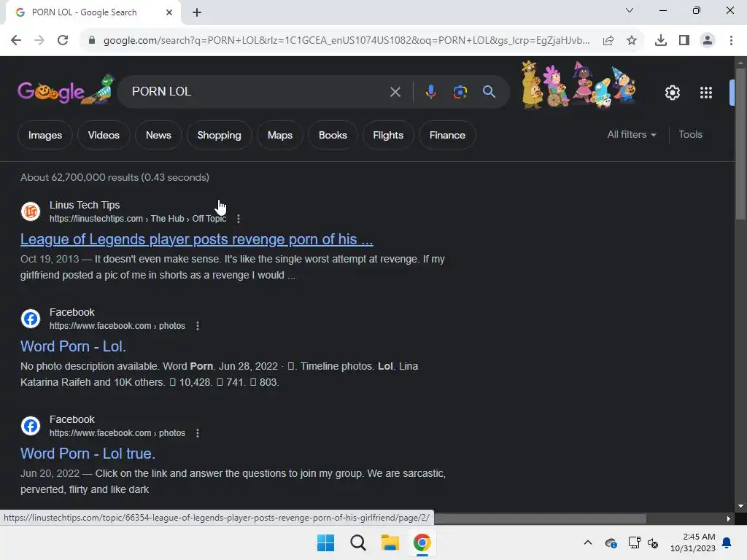Click the horizontal scrollbar right arrow
The image size is (747, 560).
tap(729, 518)
